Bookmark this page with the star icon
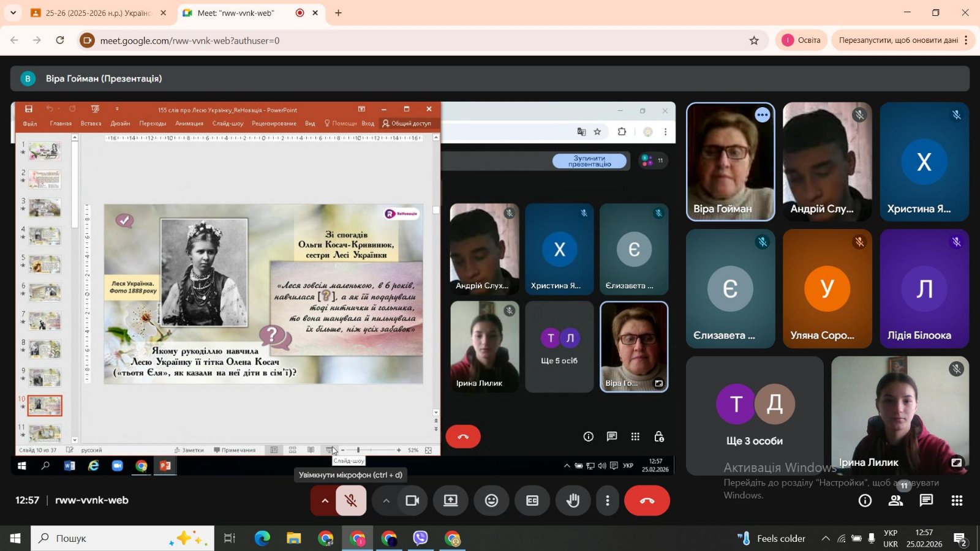Viewport: 980px width, 551px height. (754, 40)
